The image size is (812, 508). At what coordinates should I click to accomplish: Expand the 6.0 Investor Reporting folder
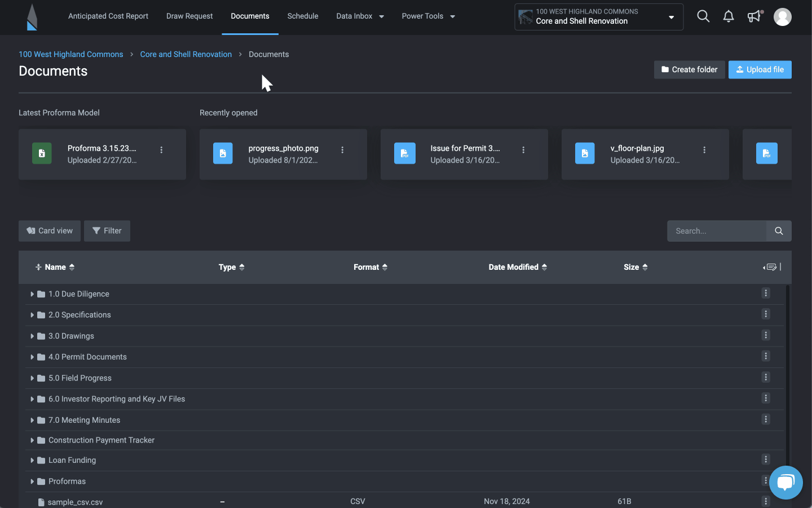click(32, 399)
